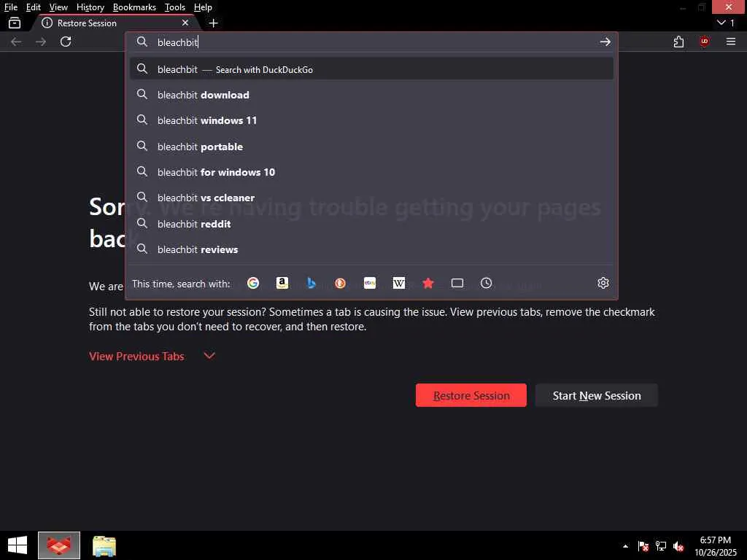
Task: Click the Go arrow in address bar
Action: coord(605,42)
